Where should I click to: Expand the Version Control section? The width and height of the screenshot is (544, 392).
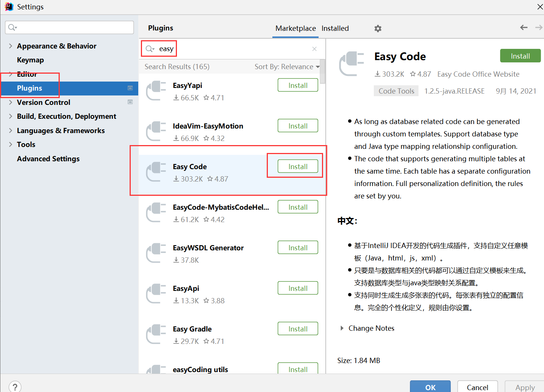coord(11,102)
